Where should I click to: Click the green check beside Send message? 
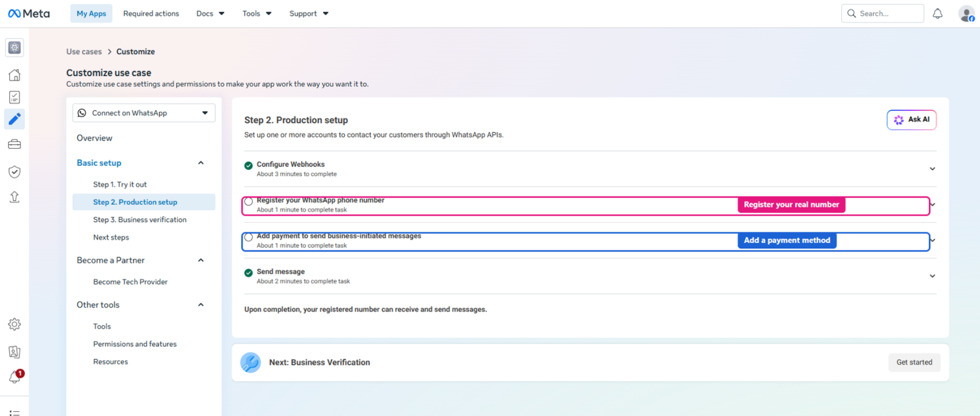pos(249,273)
